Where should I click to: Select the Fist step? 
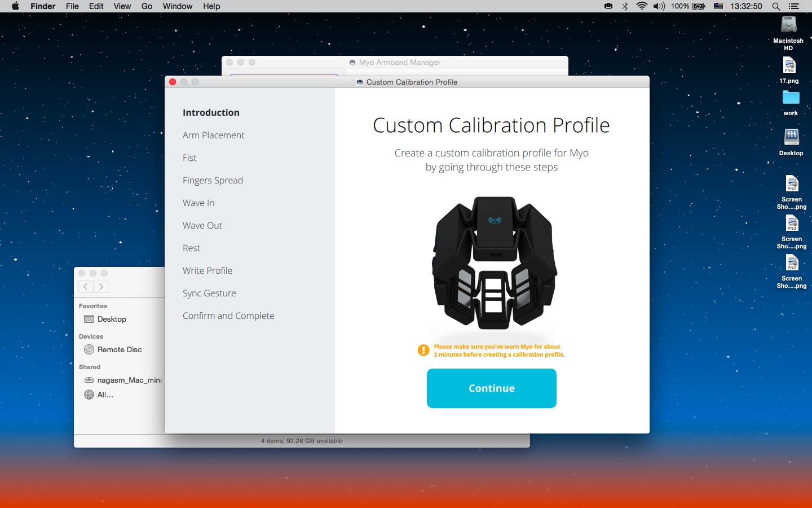(189, 157)
